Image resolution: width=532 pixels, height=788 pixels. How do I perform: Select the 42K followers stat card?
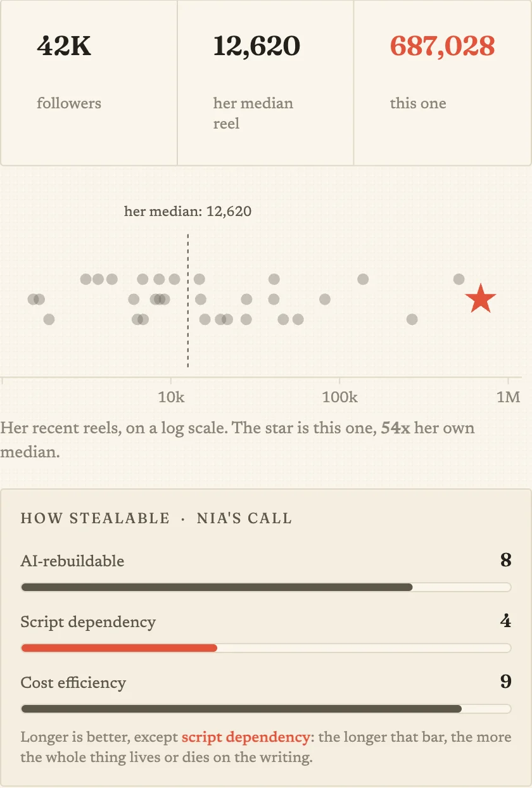tap(89, 83)
